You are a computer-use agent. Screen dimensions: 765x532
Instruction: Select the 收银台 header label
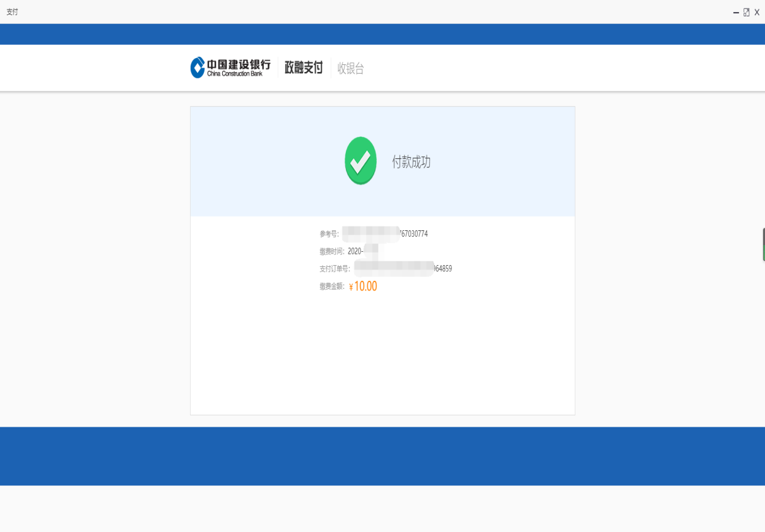[350, 69]
